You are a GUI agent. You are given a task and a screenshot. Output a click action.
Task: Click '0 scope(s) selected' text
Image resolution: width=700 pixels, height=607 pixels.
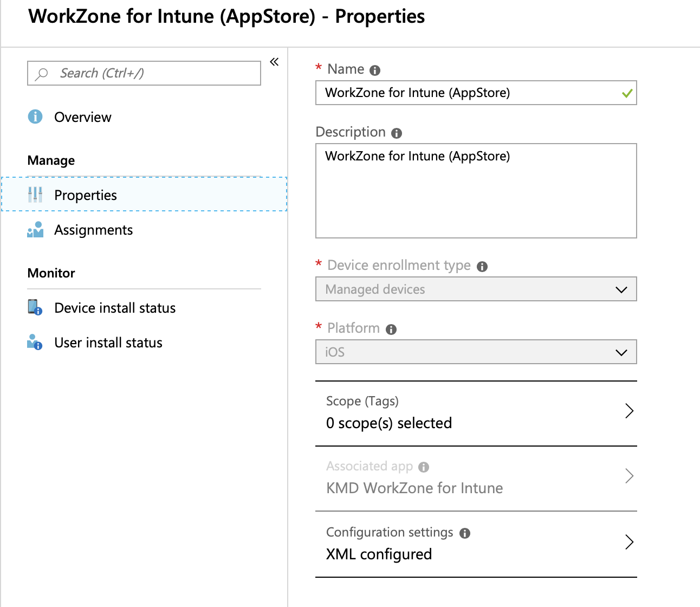389,423
